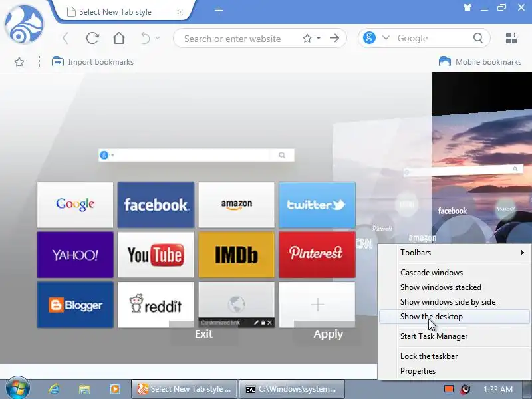Click the orange tray icon

[448, 389]
